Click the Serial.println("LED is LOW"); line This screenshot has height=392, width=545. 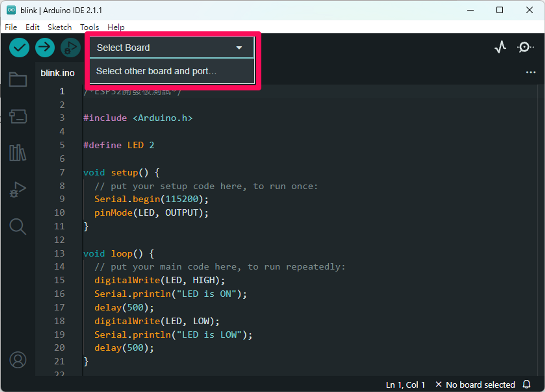tap(173, 335)
